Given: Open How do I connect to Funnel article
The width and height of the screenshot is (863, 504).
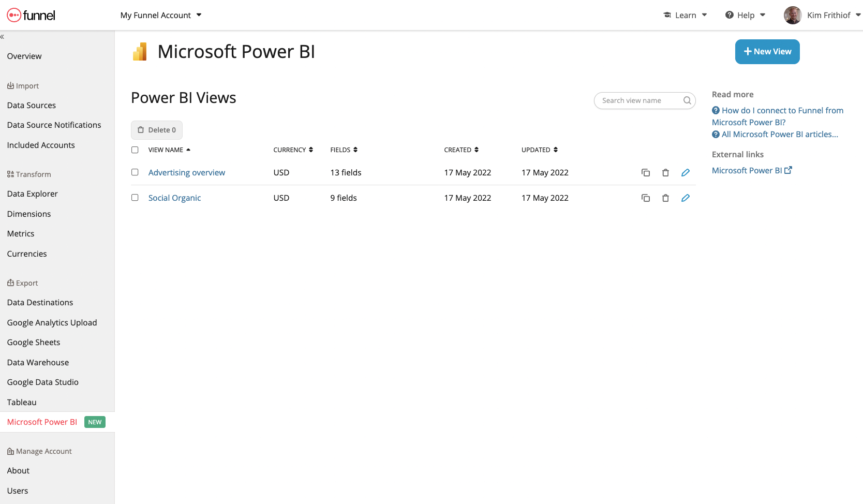Looking at the screenshot, I should pos(778,116).
